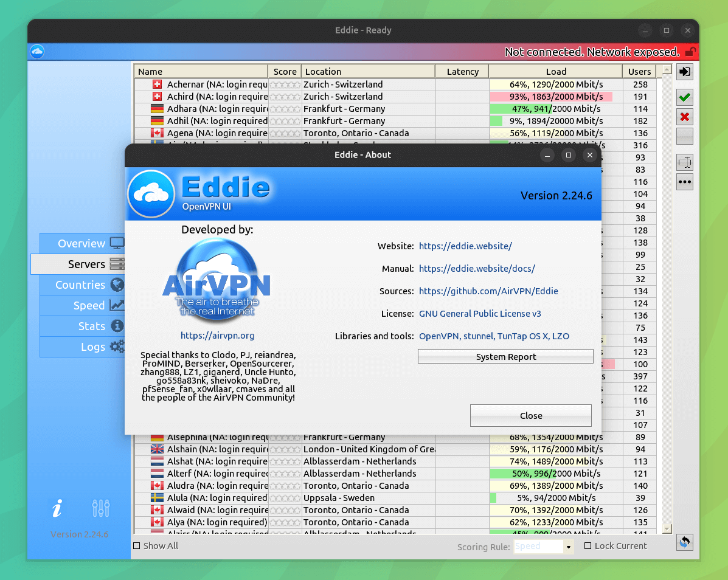Click the System Report button
728x580 pixels.
pos(505,356)
